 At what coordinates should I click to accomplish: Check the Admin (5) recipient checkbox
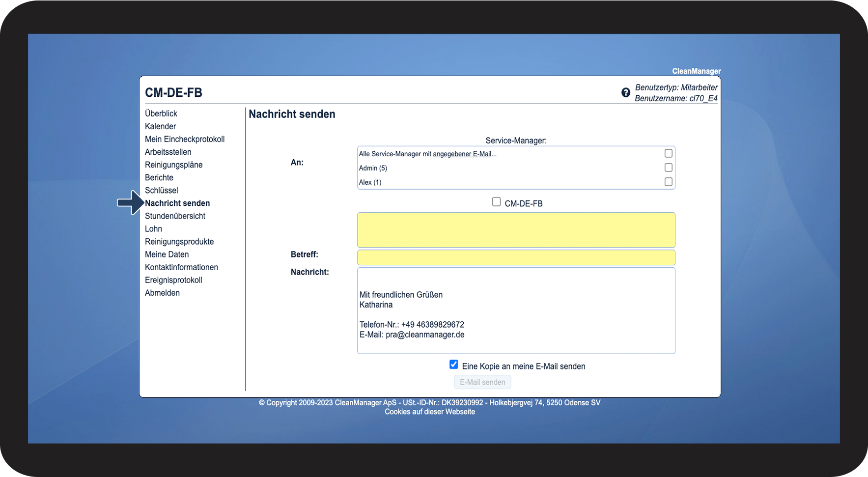pyautogui.click(x=668, y=168)
